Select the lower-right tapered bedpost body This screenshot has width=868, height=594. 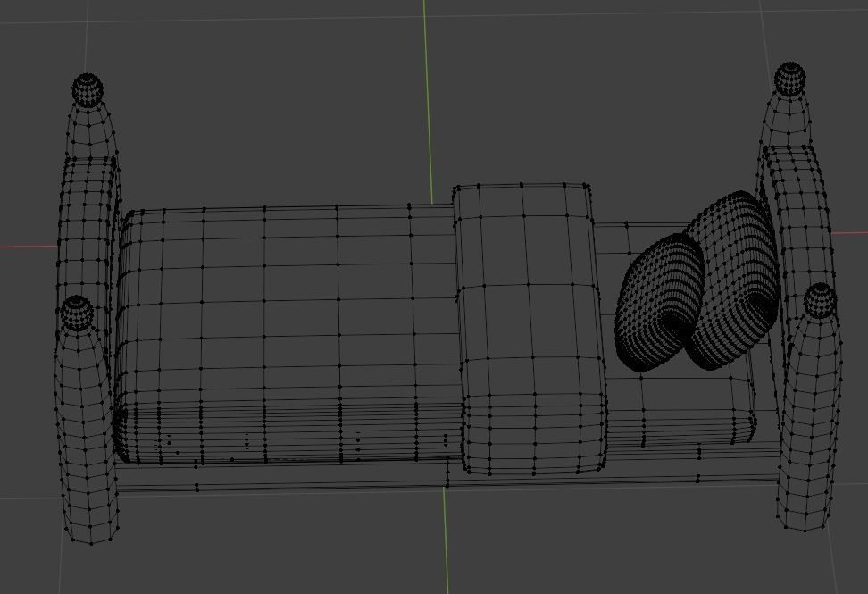(809, 423)
